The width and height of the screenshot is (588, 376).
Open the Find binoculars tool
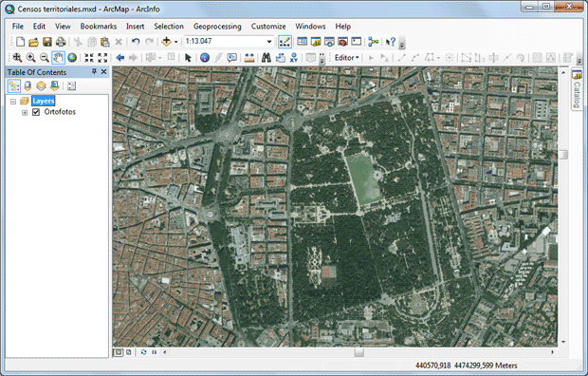tap(266, 58)
